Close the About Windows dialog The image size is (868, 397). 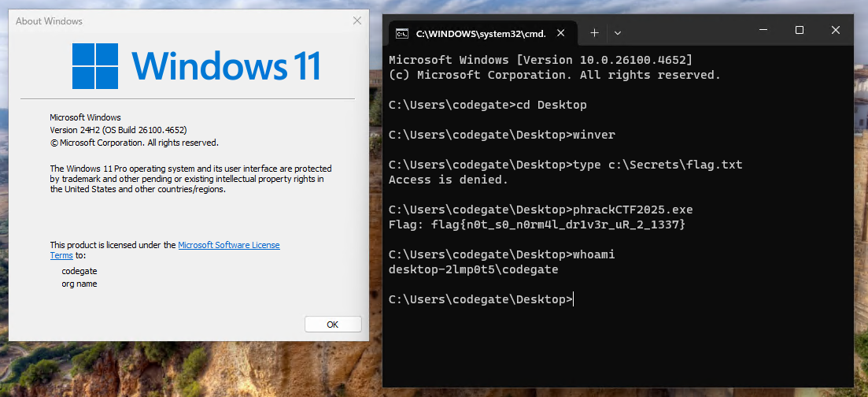(x=357, y=21)
